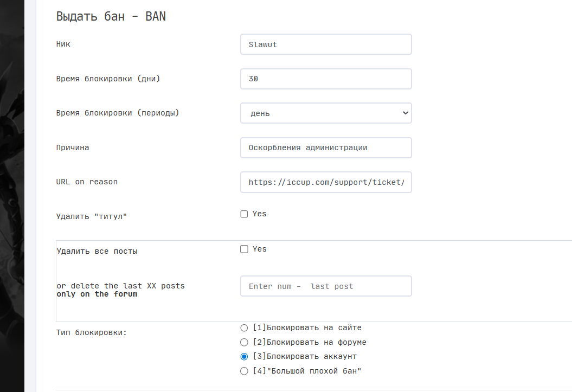The width and height of the screenshot is (572, 392).
Task: Click the Ник input field with Slawut
Action: click(326, 44)
